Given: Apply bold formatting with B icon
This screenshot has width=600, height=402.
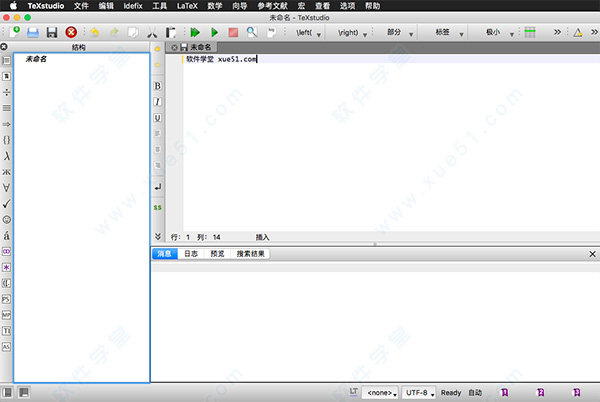Looking at the screenshot, I should (157, 86).
